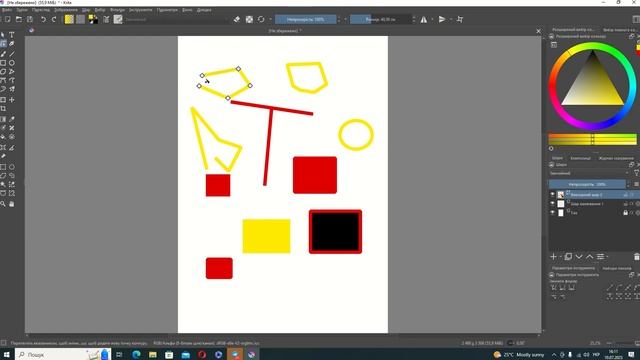Select the Crop tool
Screen dimensions: 640x360
(3, 109)
